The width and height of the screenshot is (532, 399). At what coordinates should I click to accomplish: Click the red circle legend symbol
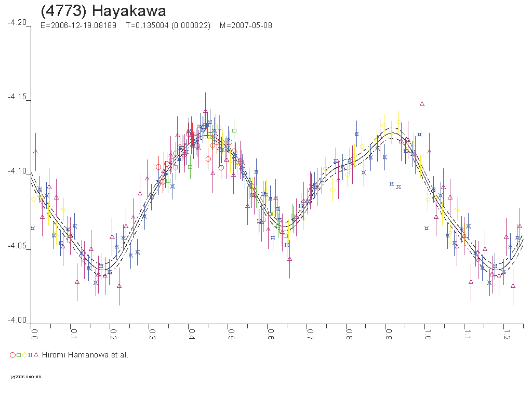[12, 355]
